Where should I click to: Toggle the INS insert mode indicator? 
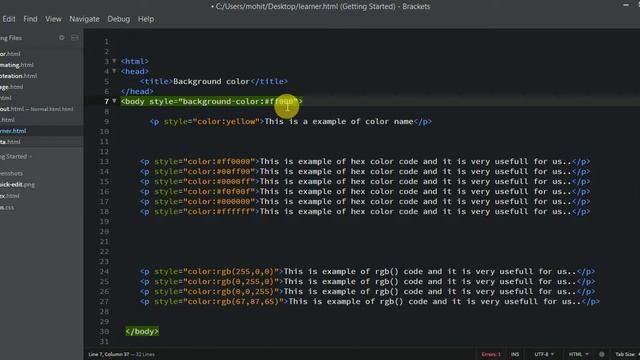click(515, 354)
